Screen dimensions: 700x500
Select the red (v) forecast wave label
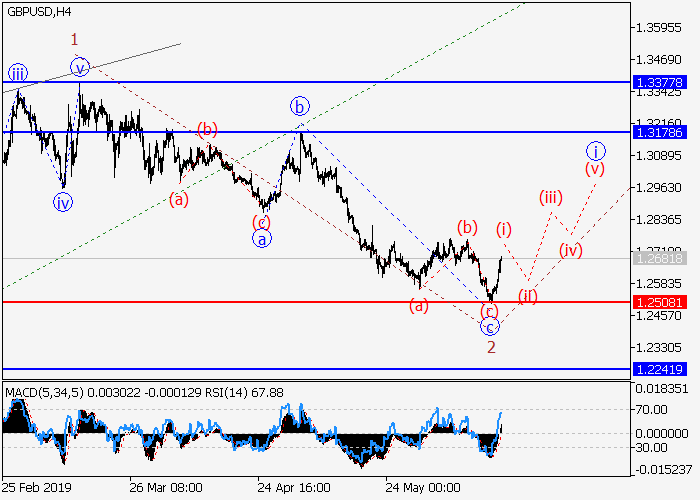[595, 169]
